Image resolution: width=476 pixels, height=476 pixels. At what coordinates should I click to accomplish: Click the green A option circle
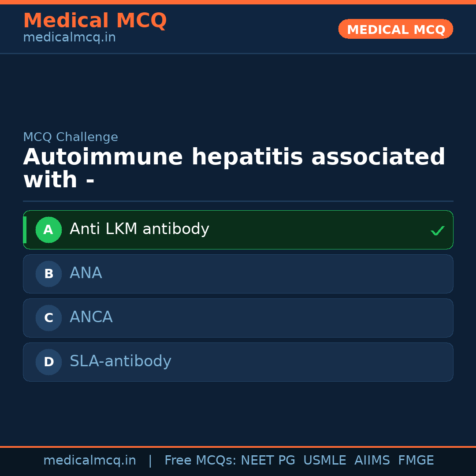pyautogui.click(x=48, y=230)
